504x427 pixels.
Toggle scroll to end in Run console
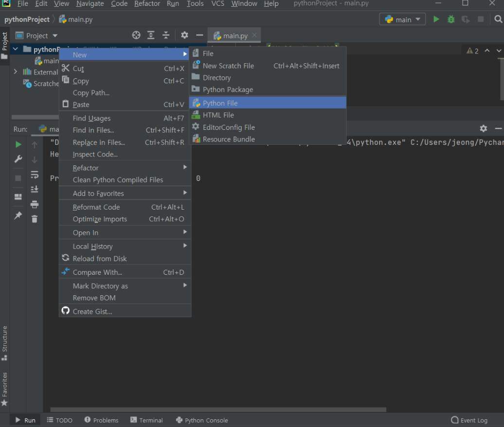(35, 189)
